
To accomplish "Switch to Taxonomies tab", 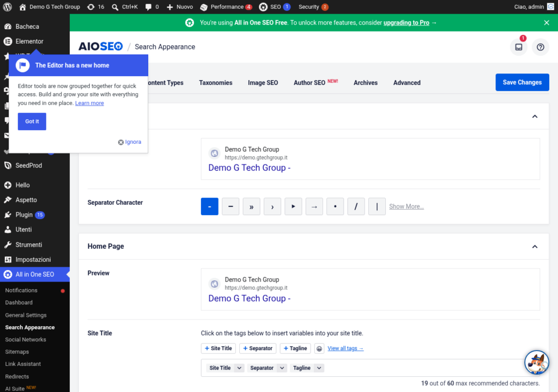I will tap(216, 83).
